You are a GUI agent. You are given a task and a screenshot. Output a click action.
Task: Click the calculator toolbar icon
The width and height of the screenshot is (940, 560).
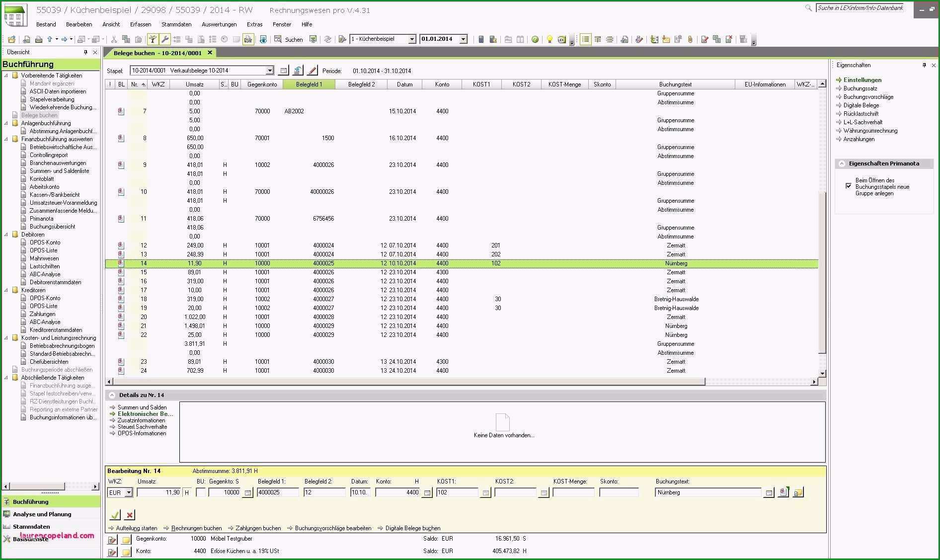481,39
